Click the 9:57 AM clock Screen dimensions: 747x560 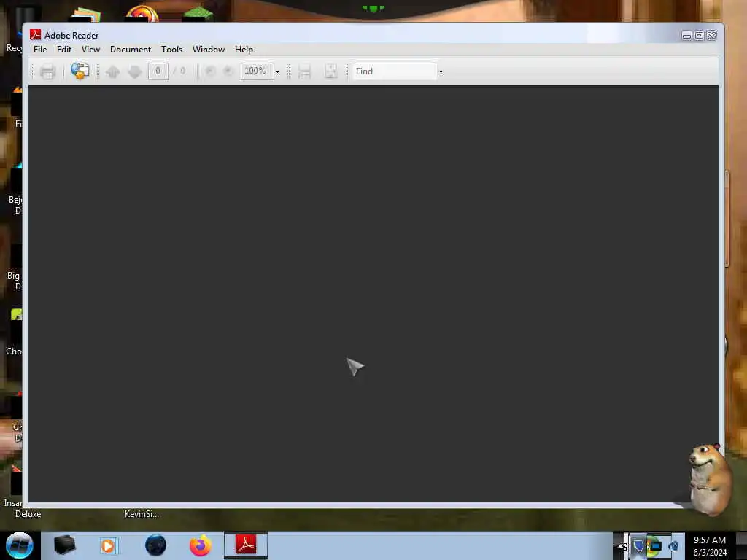tap(709, 540)
